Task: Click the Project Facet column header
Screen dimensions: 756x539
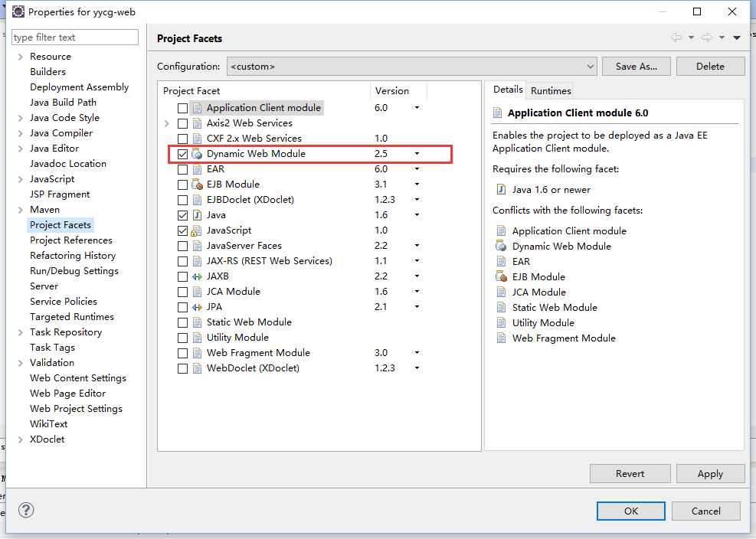Action: pyautogui.click(x=264, y=90)
